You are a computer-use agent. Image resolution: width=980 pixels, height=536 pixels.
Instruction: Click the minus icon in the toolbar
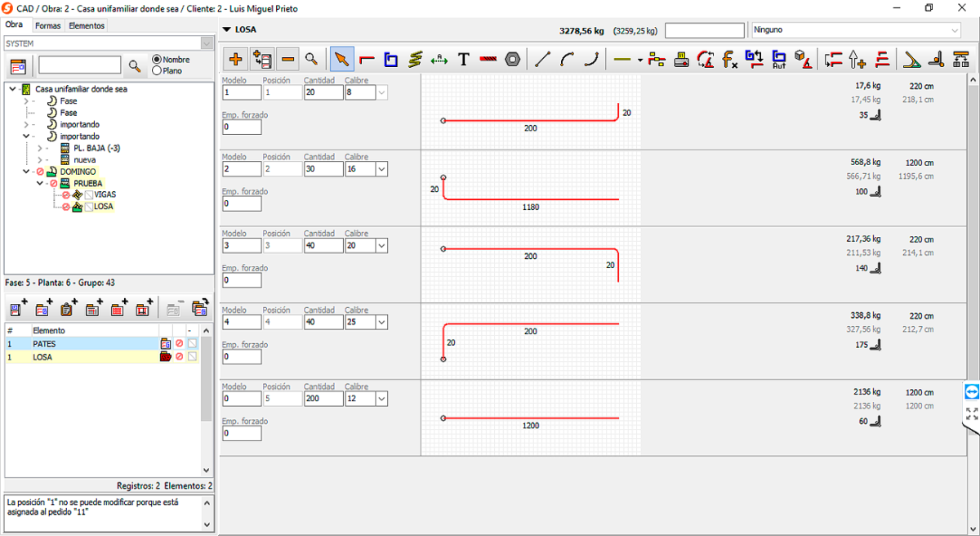coord(287,58)
